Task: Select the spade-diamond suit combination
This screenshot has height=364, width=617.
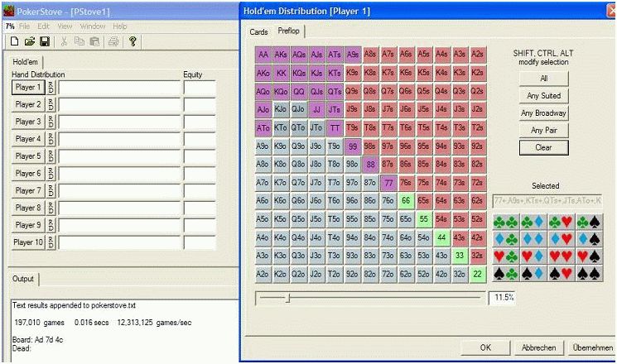Action: (533, 273)
